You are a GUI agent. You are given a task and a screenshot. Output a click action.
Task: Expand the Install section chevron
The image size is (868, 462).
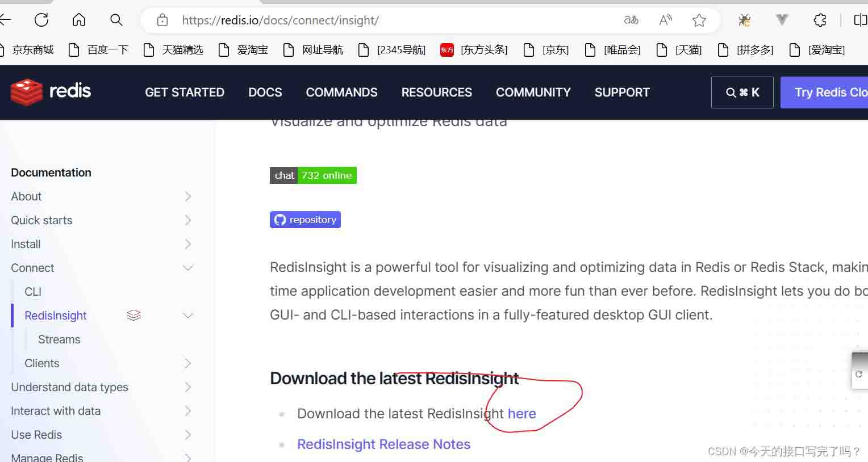188,244
